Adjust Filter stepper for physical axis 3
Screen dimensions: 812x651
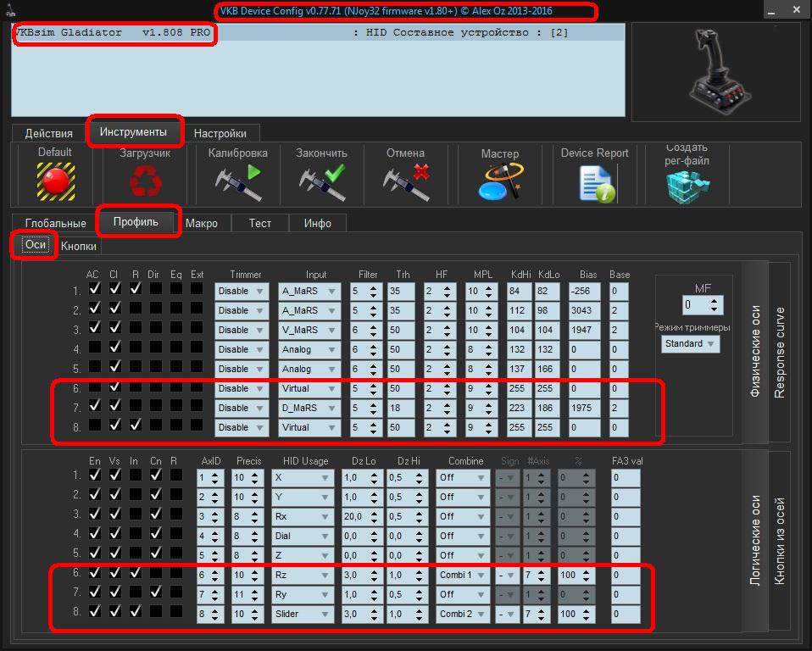click(x=373, y=330)
